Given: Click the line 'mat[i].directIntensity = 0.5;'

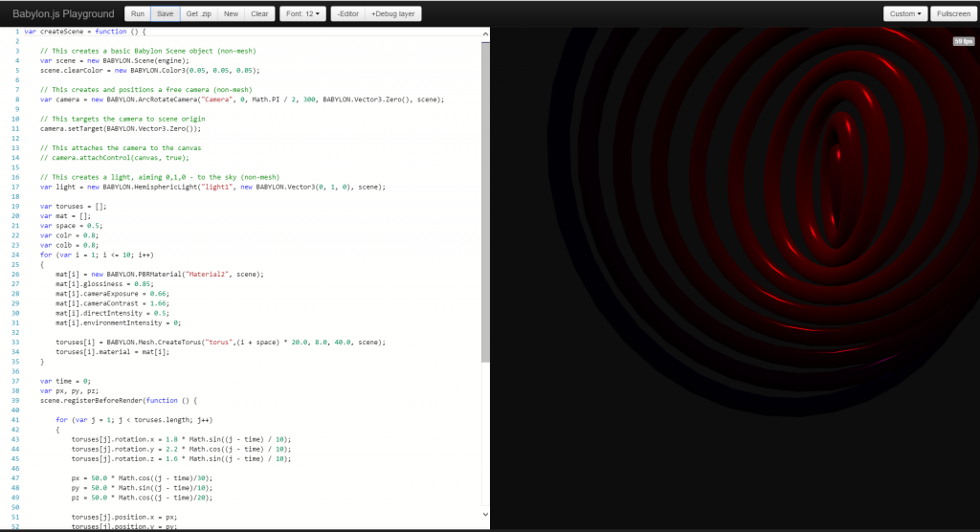Looking at the screenshot, I should click(x=113, y=313).
